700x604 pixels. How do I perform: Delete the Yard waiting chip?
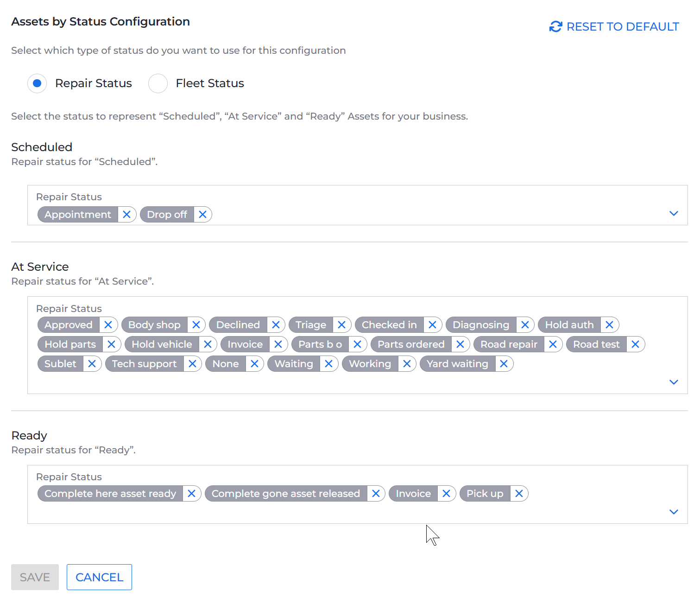coord(504,364)
